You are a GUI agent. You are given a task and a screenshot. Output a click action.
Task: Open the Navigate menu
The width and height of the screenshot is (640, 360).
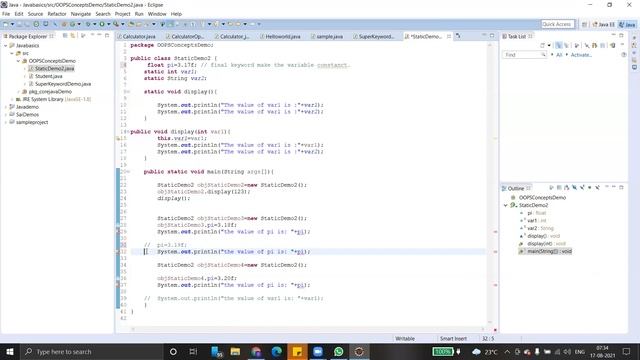pyautogui.click(x=81, y=14)
